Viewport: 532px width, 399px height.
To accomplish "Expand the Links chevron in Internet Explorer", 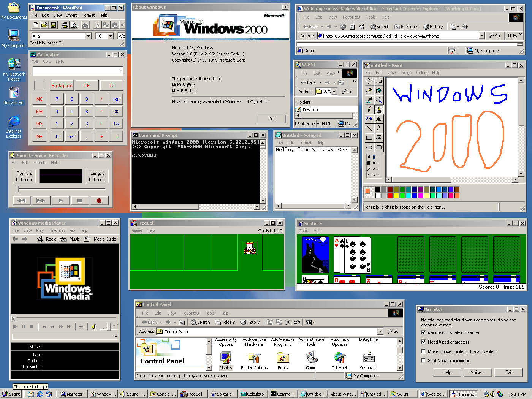I will (521, 35).
